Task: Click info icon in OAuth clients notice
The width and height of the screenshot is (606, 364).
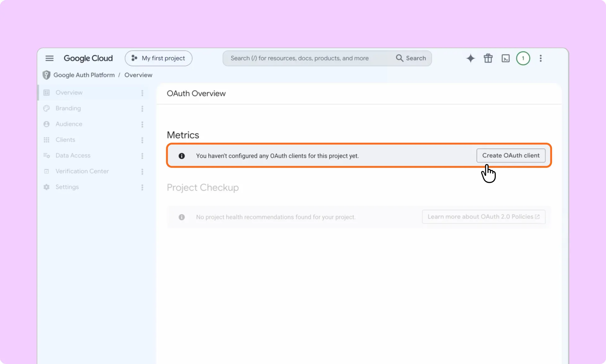Action: pos(182,156)
